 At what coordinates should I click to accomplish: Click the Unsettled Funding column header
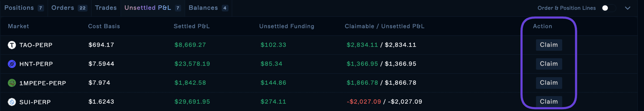(287, 26)
